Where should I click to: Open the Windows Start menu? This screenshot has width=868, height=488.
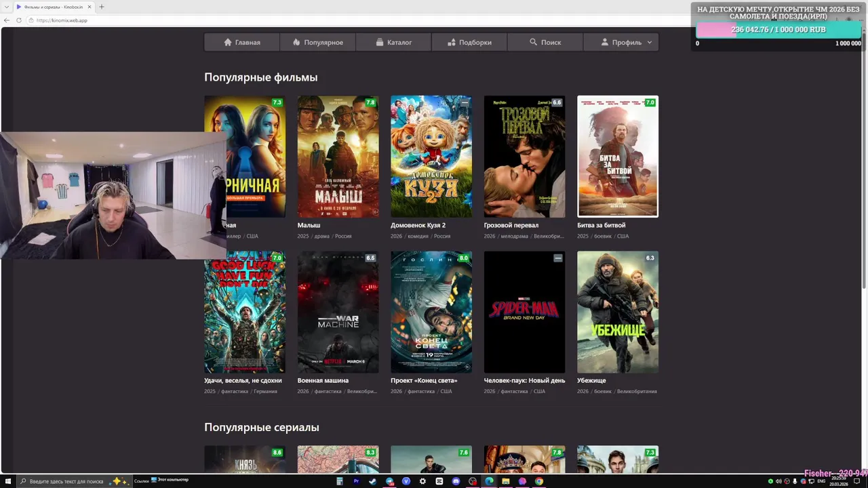pos(8,481)
